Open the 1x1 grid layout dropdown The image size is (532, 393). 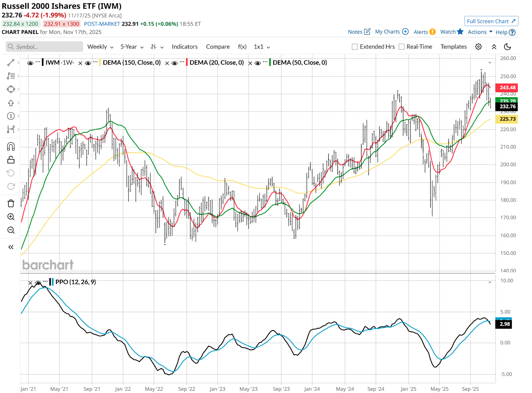262,47
